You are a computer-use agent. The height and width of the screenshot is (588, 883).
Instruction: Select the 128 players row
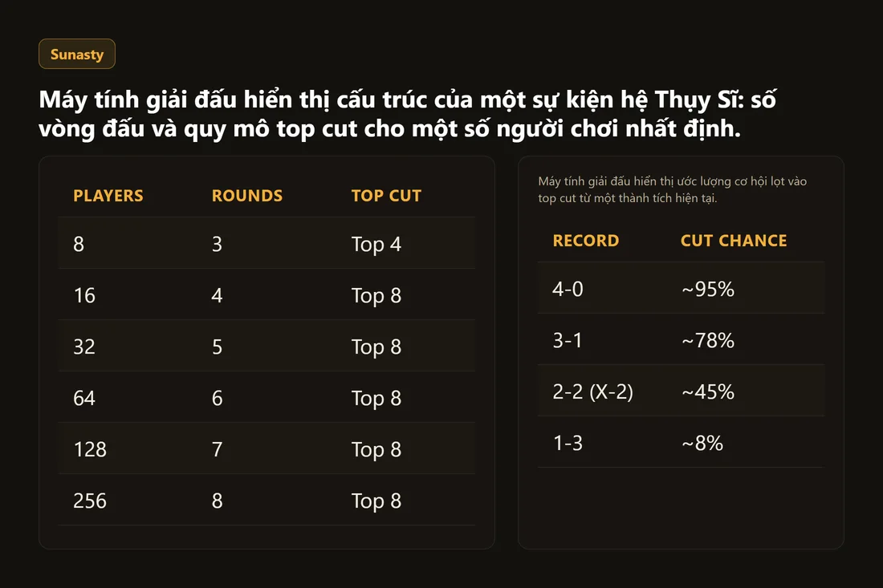point(267,448)
